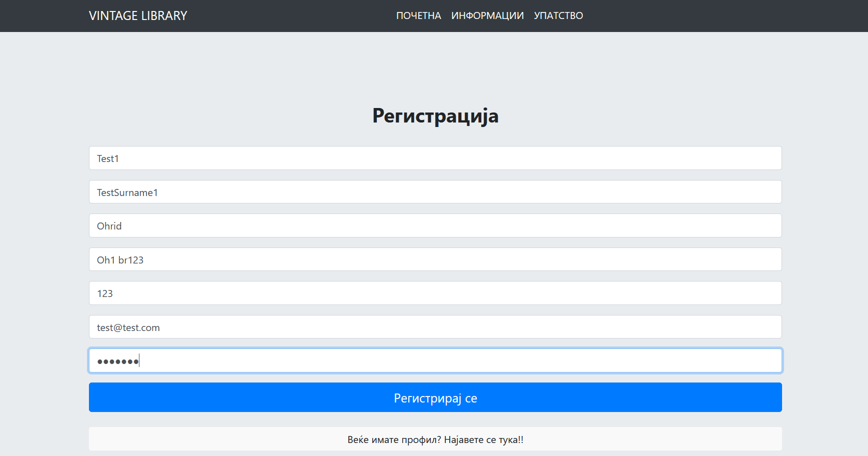Click the VINTAGE LIBRARY brand logo

tap(138, 16)
